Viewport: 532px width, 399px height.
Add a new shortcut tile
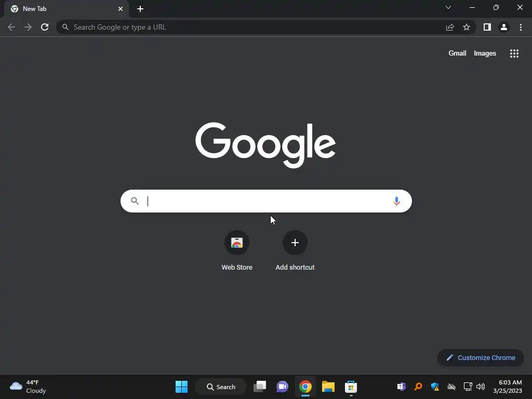coord(295,250)
